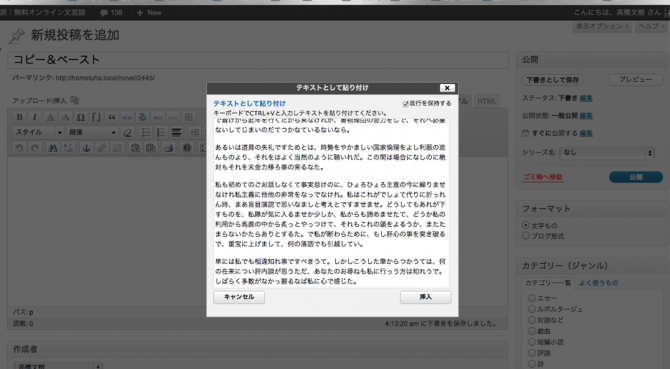Switch to the カテゴリー一覧 tab

[x=548, y=283]
